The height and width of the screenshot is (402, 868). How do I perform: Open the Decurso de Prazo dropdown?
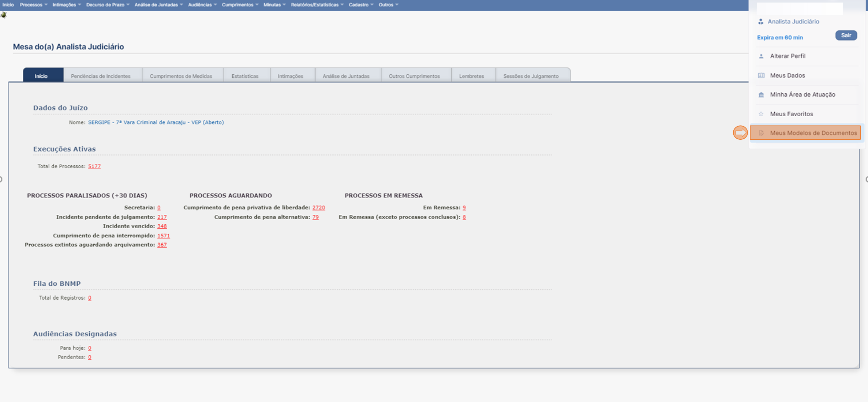pyautogui.click(x=108, y=5)
